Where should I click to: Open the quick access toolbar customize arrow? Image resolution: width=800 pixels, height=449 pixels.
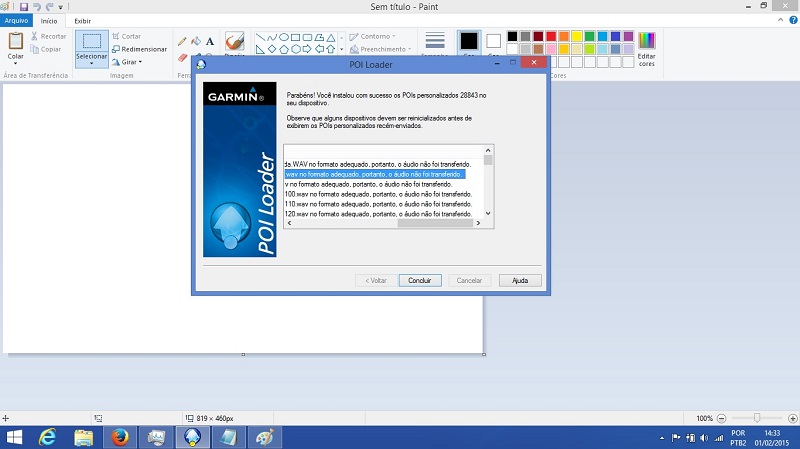60,7
